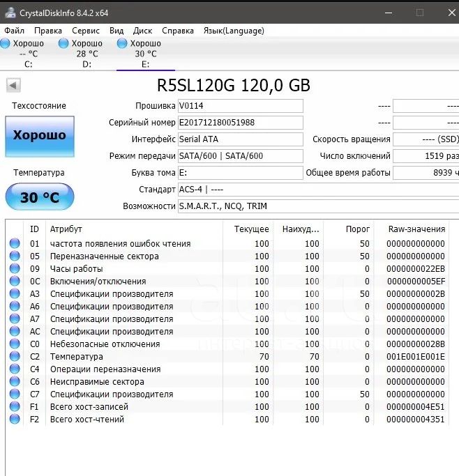The width and height of the screenshot is (459, 476).
Task: Click status orb of attribute C0
Action: click(x=15, y=344)
